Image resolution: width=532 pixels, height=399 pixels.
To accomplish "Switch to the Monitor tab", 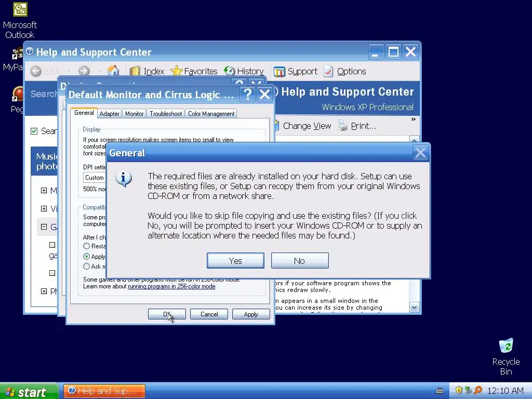I will click(x=135, y=114).
